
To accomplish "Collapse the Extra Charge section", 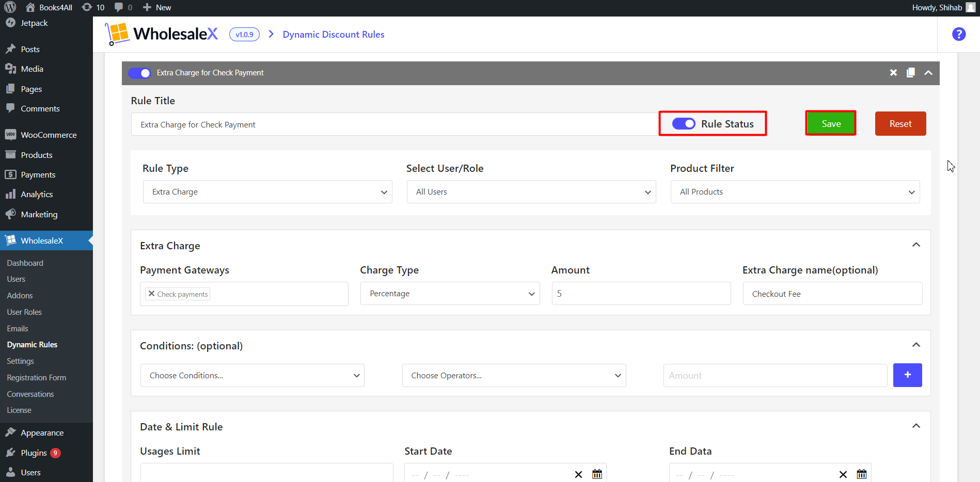I will click(916, 245).
